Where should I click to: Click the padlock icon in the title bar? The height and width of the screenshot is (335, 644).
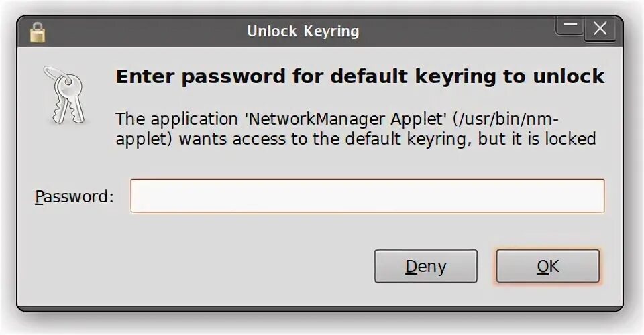(38, 31)
